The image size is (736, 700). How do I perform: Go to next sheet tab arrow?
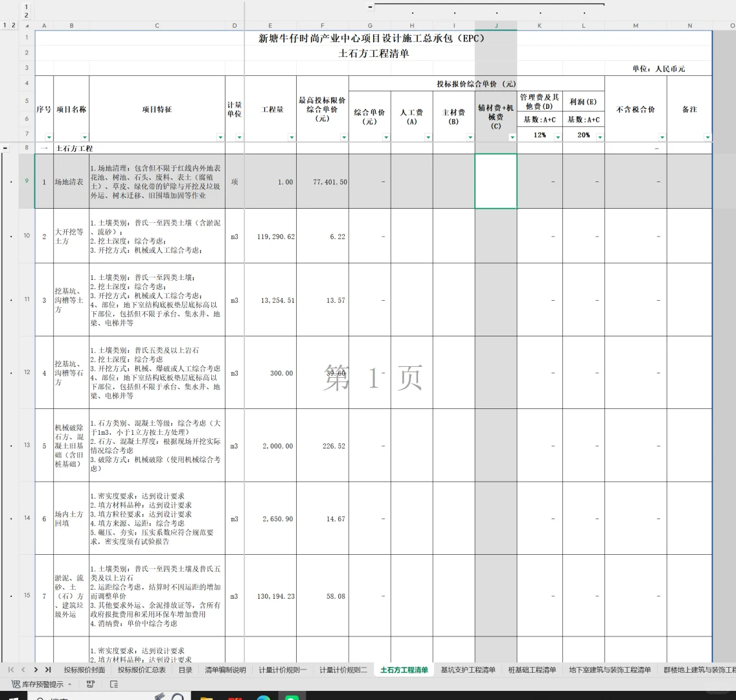(x=36, y=670)
